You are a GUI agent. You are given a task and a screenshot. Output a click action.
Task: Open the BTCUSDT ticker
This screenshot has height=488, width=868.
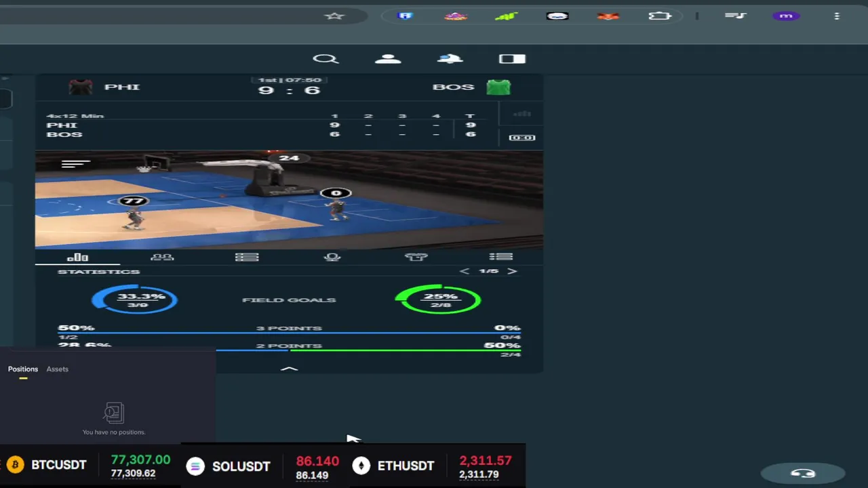pyautogui.click(x=59, y=465)
